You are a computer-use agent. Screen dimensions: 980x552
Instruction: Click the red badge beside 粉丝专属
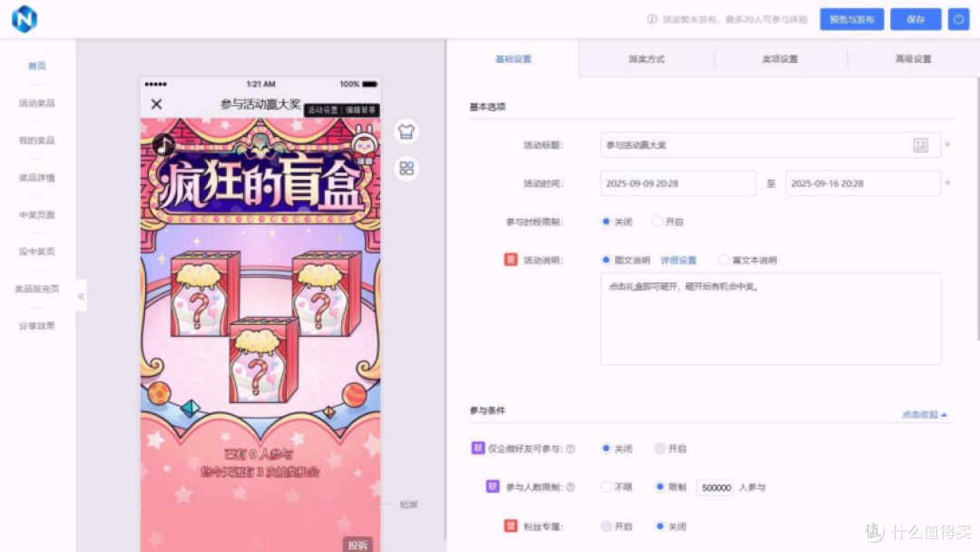point(511,527)
